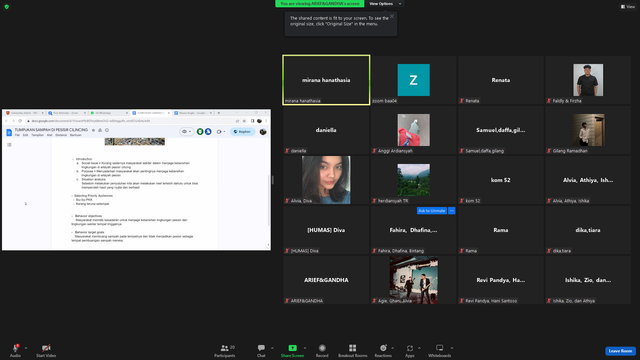Open Whiteboards from the toolbar
This screenshot has width=640, height=360.
click(440, 350)
